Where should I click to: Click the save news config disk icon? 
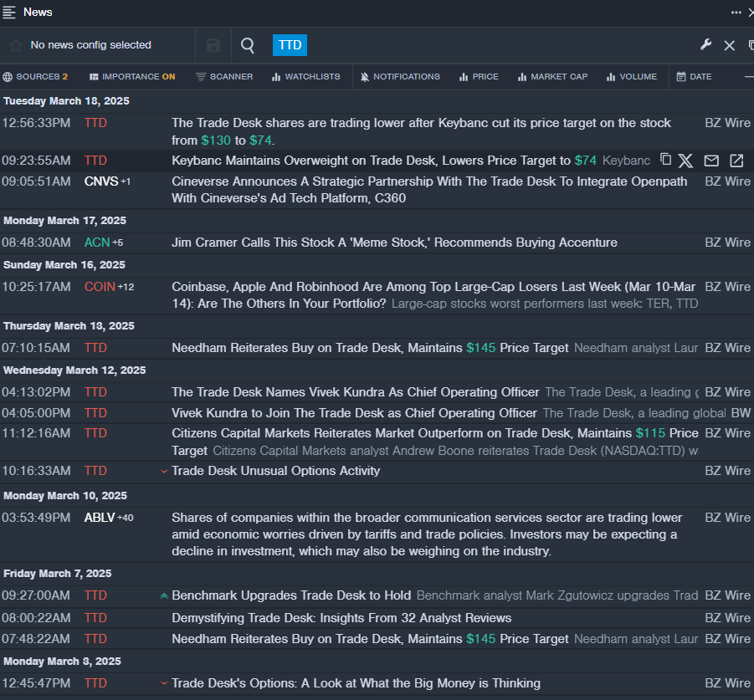tap(213, 45)
